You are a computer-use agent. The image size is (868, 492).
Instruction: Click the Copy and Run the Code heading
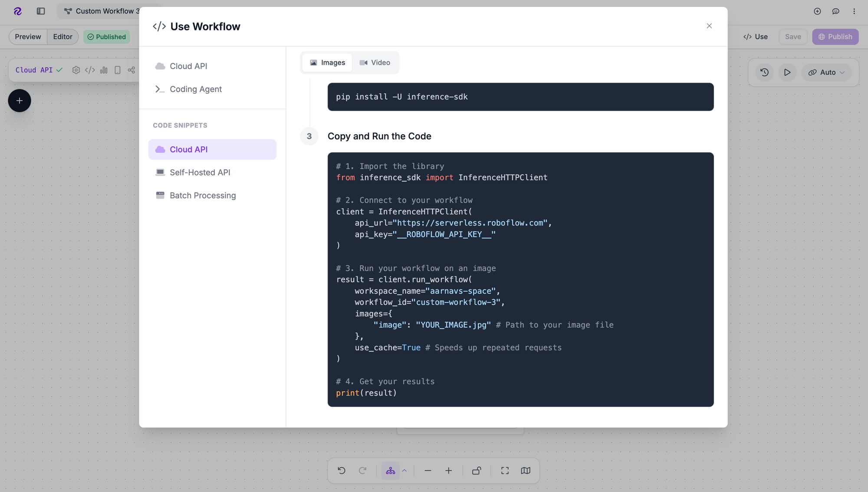pyautogui.click(x=379, y=136)
